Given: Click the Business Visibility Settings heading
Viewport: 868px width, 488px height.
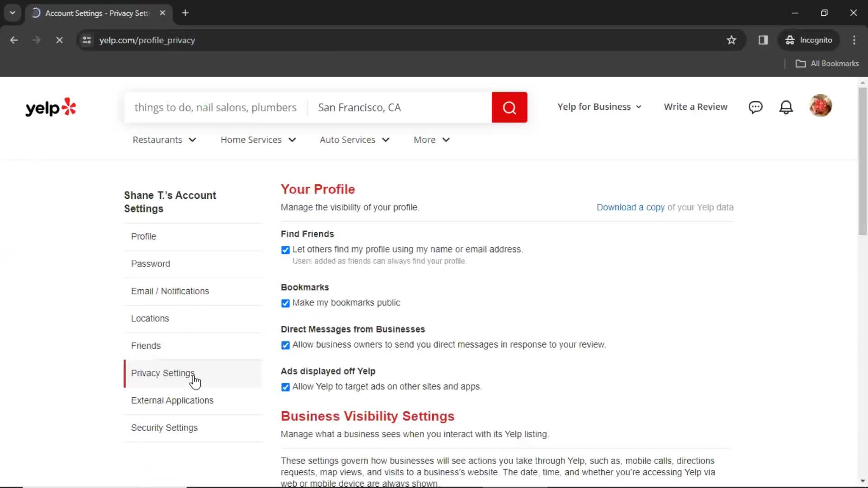Looking at the screenshot, I should click(368, 416).
